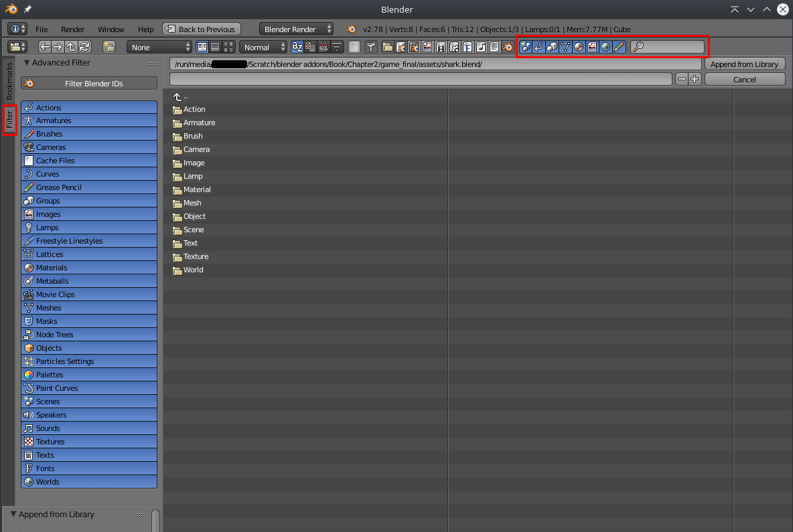Viewport: 793px width, 532px height.
Task: Sort files by modification date
Action: [322, 47]
